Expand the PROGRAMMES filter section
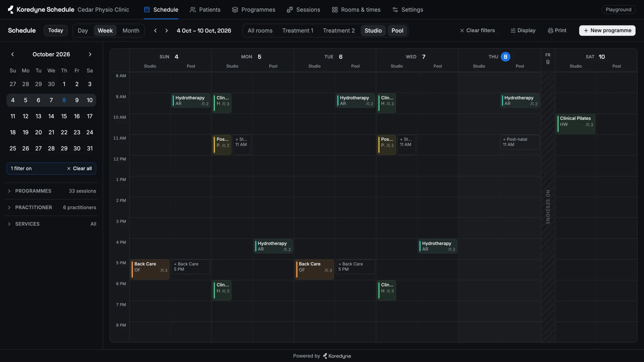Viewport: 644px width, 362px height. click(52, 191)
